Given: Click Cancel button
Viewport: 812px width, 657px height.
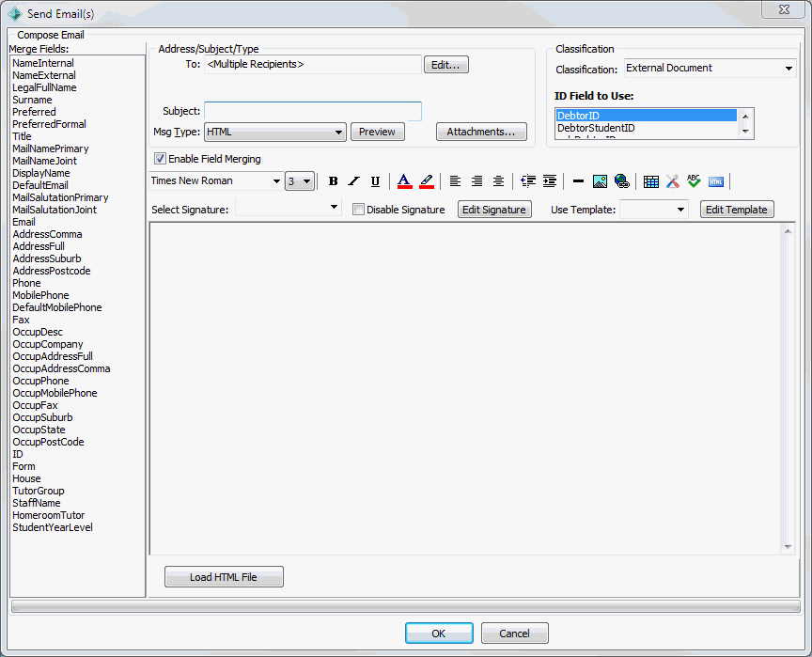Looking at the screenshot, I should 514,634.
